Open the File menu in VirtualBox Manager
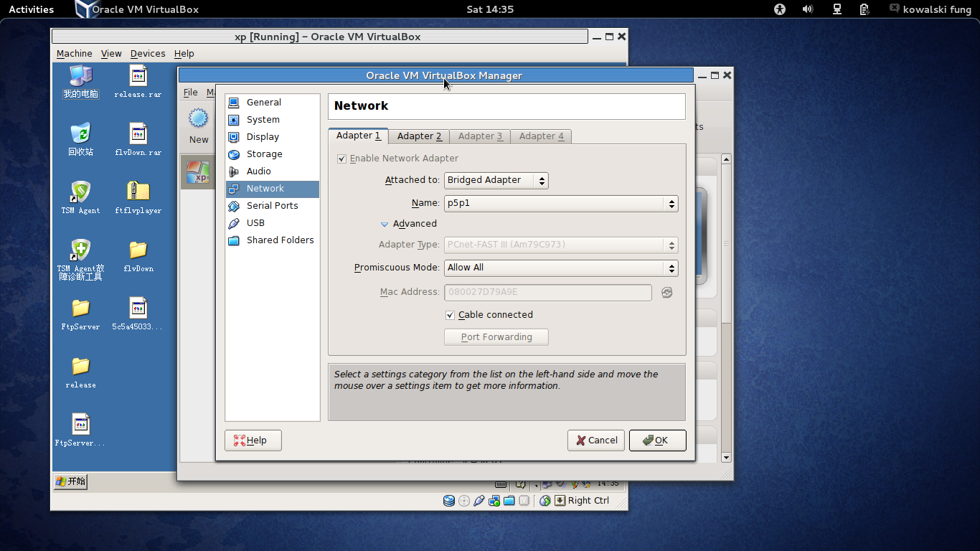 click(x=191, y=93)
